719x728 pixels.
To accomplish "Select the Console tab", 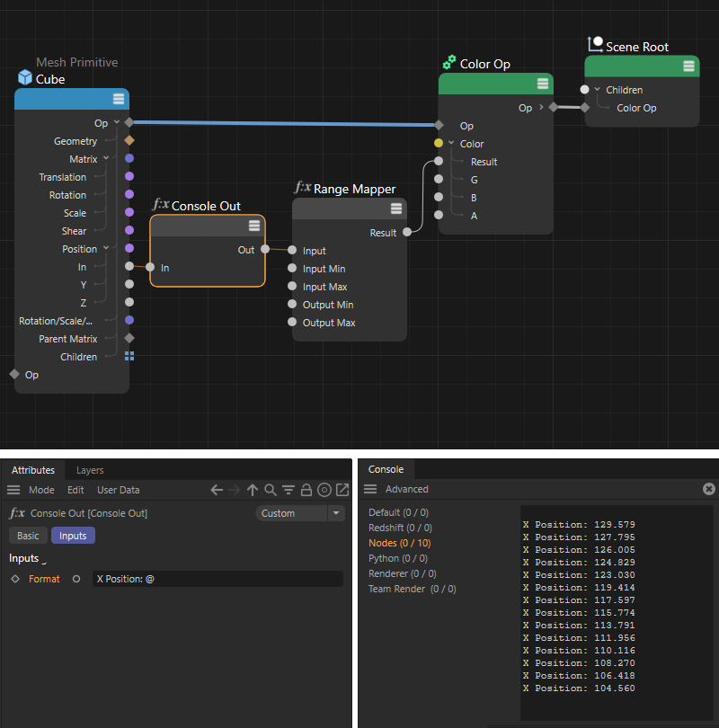I will (x=386, y=469).
